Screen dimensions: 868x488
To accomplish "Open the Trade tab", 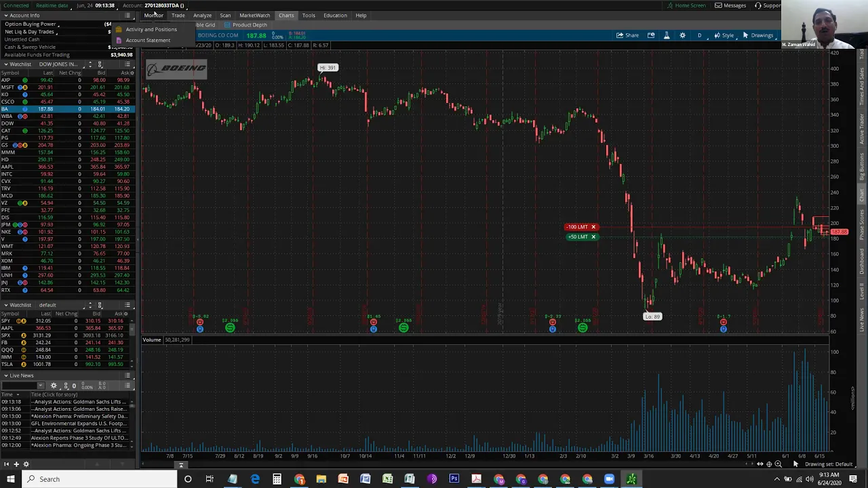I will click(x=178, y=15).
